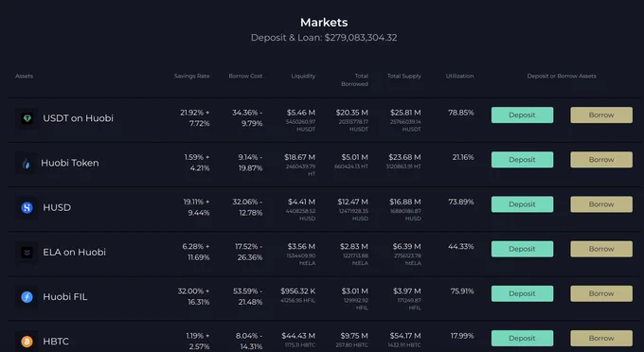This screenshot has height=352, width=644.
Task: Click the Assets column header
Action: pos(25,76)
